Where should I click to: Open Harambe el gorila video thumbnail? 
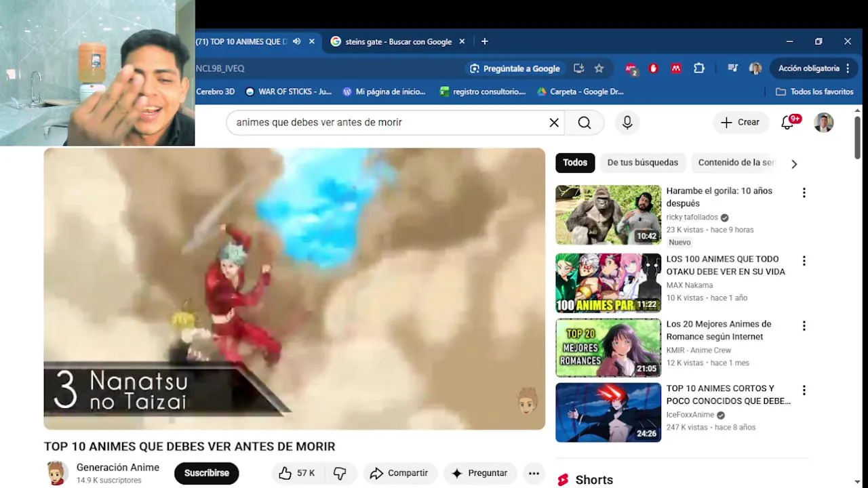[608, 215]
